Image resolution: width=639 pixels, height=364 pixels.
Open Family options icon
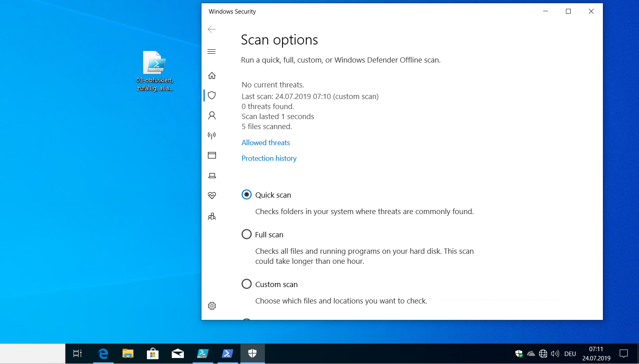click(x=212, y=216)
